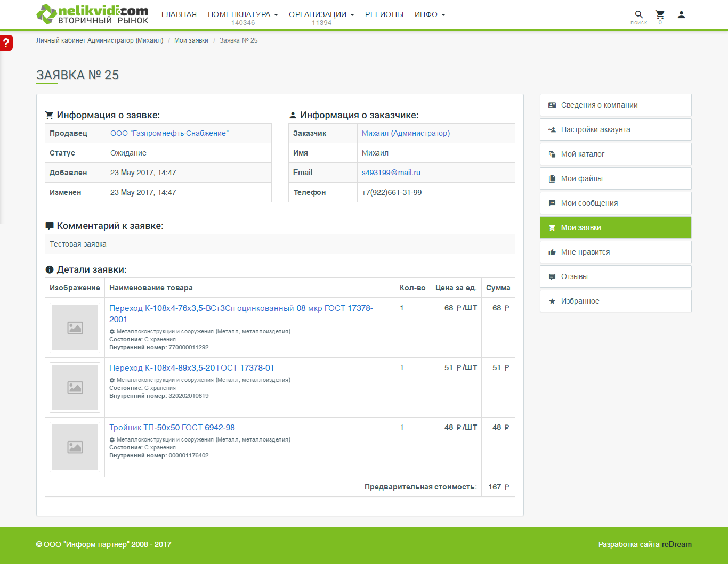Click image thumbnail of Переход К-108х4-89х3,5-20 item
The height and width of the screenshot is (564, 728).
(x=75, y=387)
